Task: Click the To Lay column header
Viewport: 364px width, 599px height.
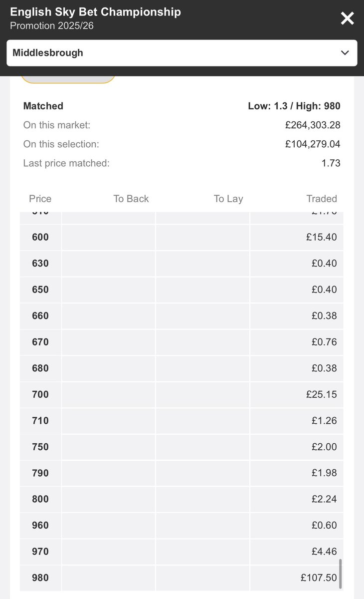Action: click(228, 199)
